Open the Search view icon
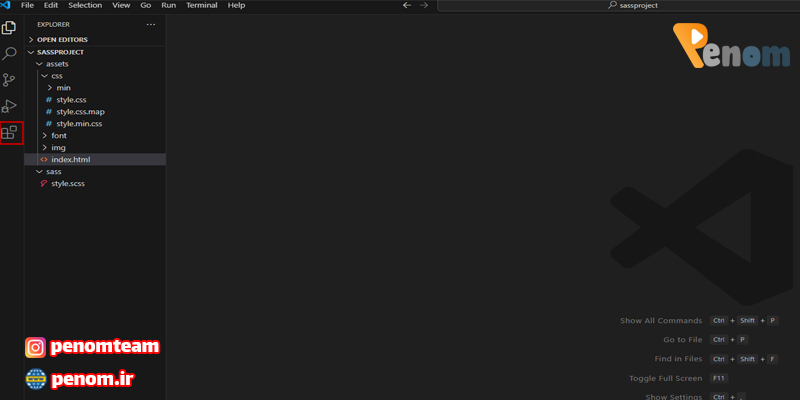The width and height of the screenshot is (800, 400). [11, 54]
